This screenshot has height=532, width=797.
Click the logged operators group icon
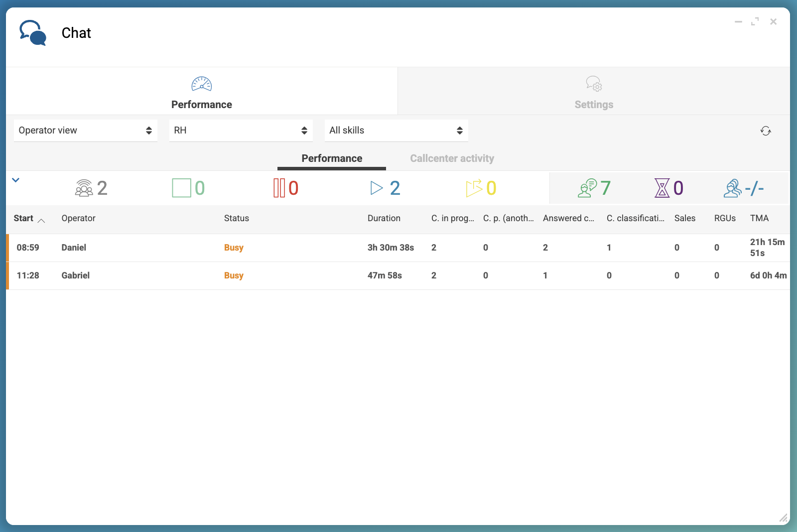point(84,188)
